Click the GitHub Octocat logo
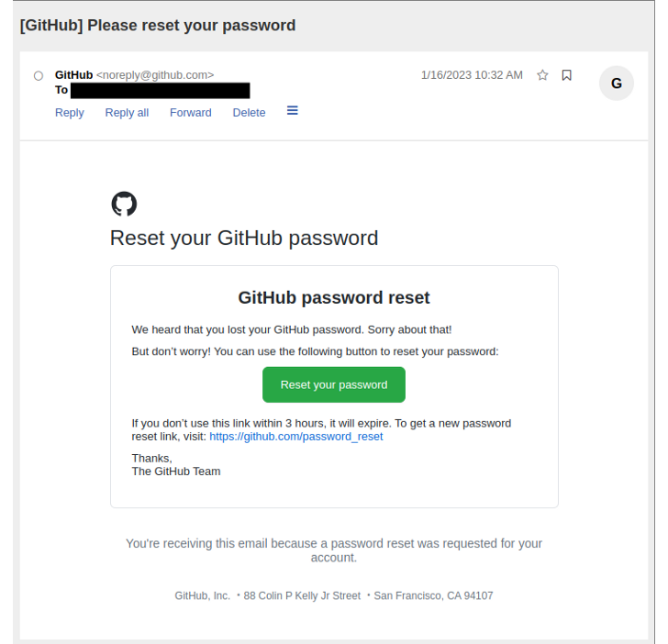 (x=124, y=204)
